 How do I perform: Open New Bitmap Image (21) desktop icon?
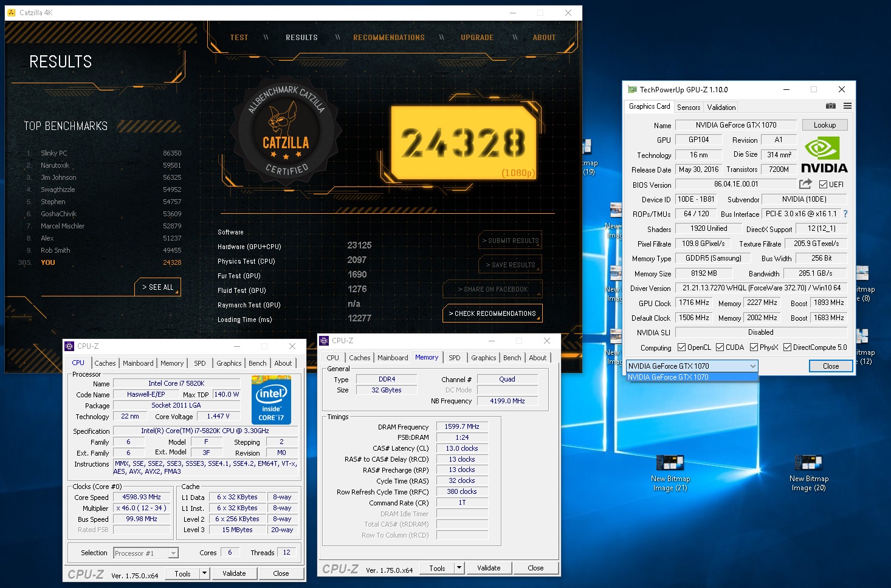(670, 473)
